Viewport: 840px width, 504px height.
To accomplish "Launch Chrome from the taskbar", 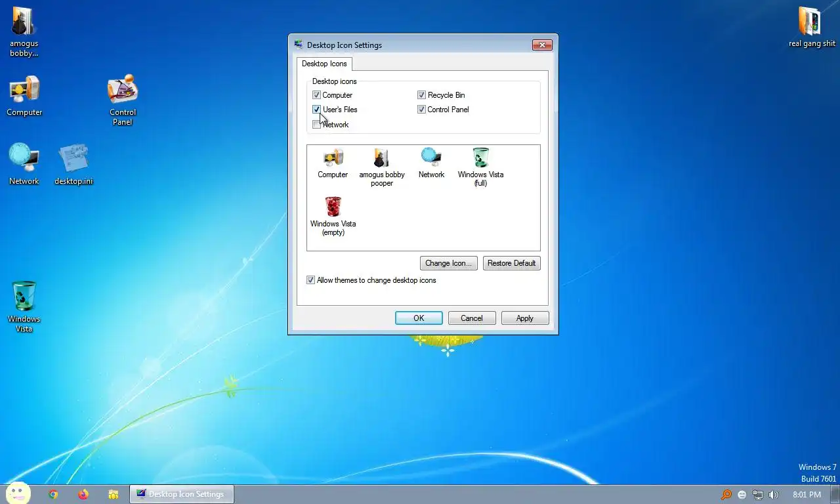I will 53,494.
